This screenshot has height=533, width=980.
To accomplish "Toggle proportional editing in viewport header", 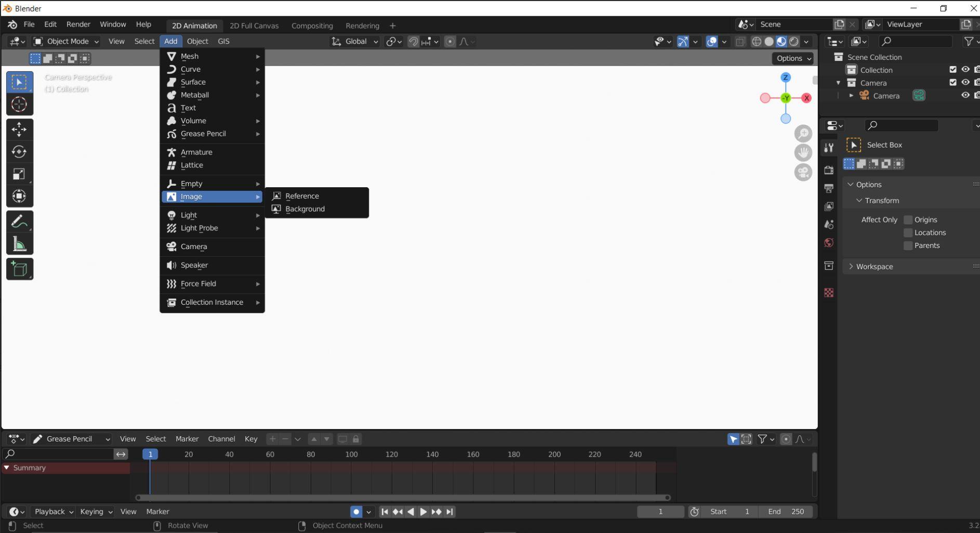I will pos(451,42).
